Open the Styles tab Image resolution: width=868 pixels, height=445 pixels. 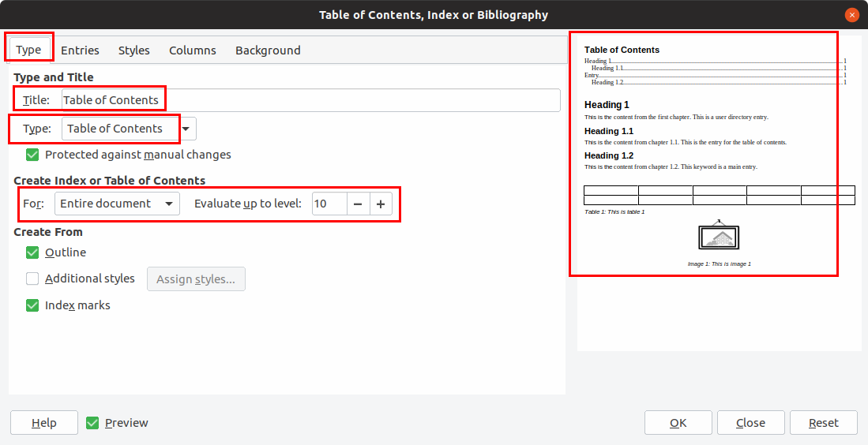pyautogui.click(x=134, y=50)
